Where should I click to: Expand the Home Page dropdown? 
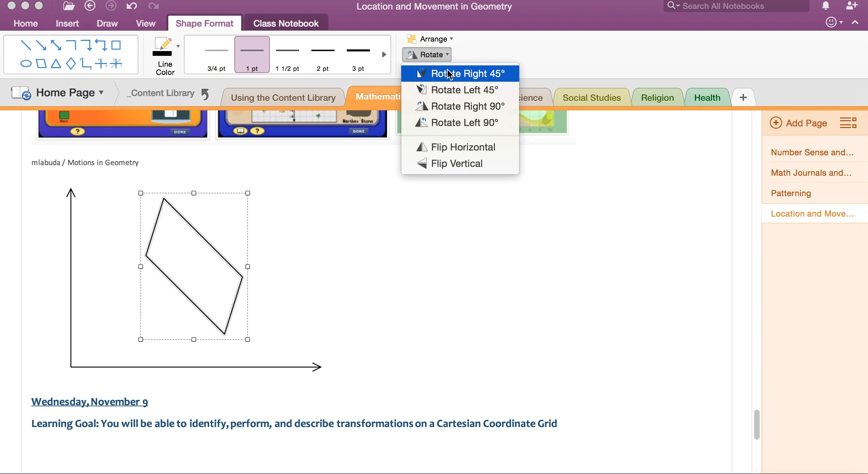[x=102, y=93]
